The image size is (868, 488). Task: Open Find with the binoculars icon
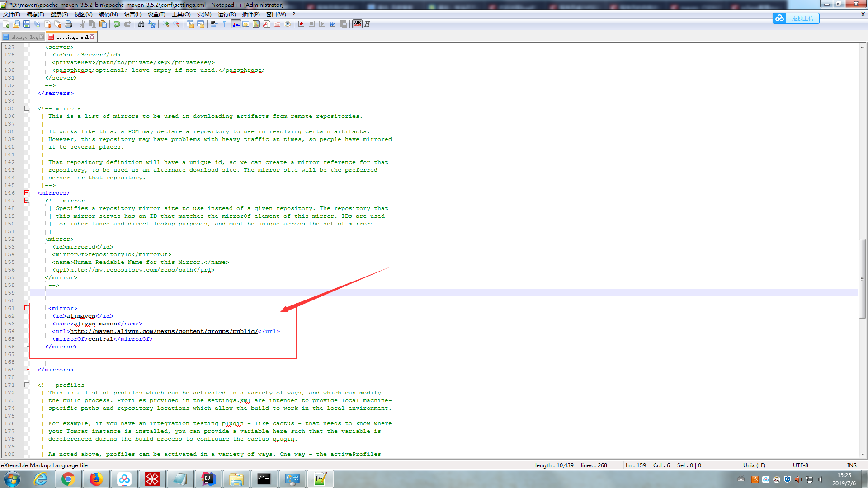click(142, 24)
